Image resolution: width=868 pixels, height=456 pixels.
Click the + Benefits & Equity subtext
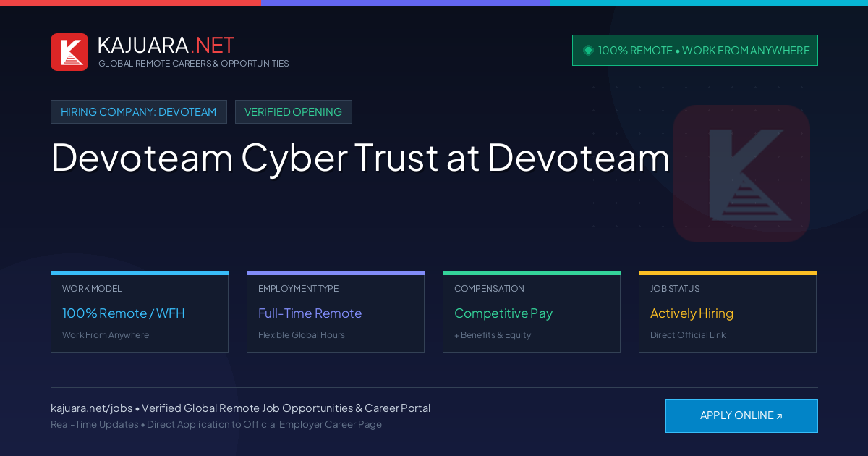click(x=493, y=335)
